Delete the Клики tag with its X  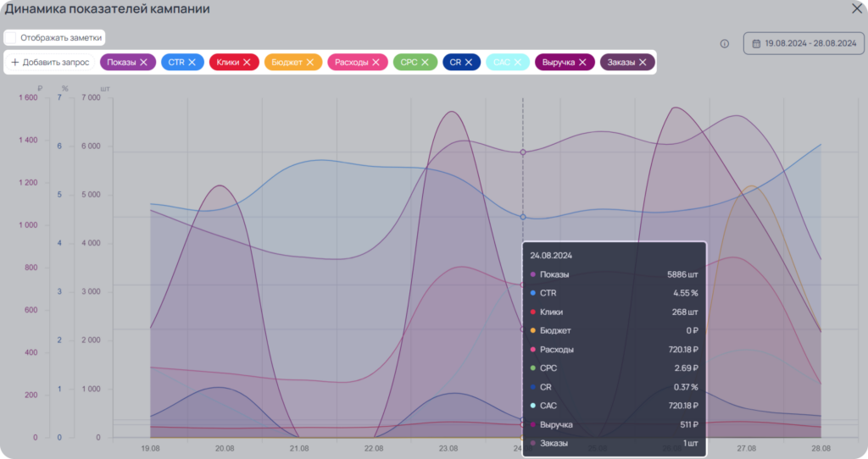pyautogui.click(x=247, y=63)
